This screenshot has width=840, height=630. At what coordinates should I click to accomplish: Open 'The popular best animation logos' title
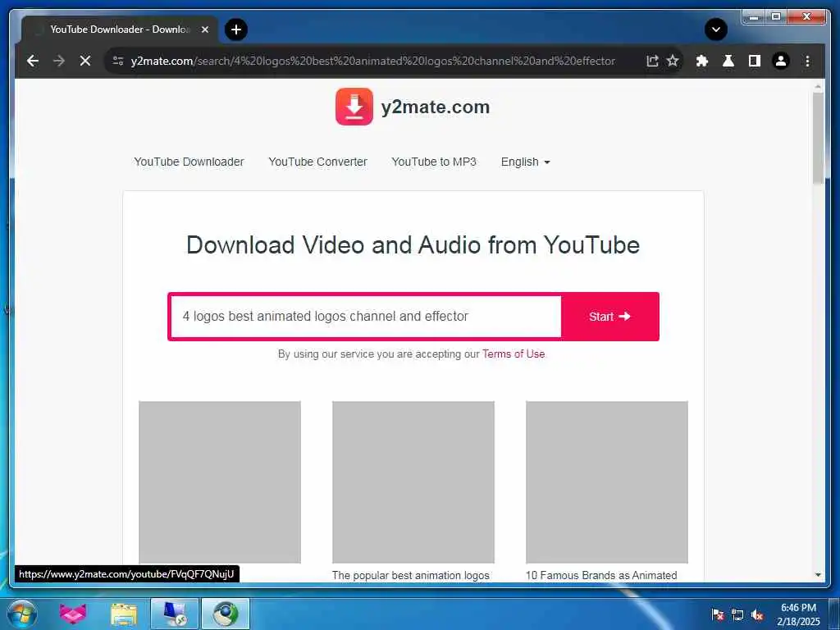coord(410,575)
